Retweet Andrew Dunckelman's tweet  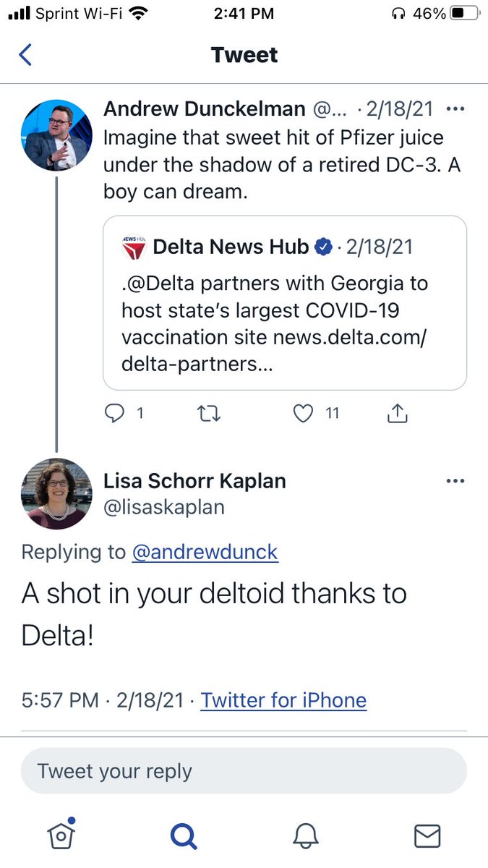tap(209, 413)
